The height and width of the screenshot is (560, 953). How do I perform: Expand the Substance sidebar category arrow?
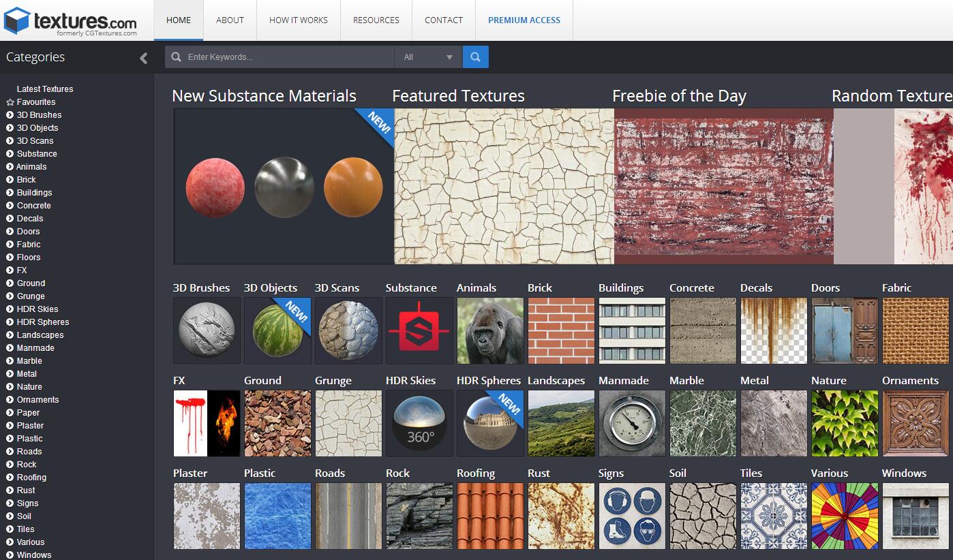(x=10, y=154)
